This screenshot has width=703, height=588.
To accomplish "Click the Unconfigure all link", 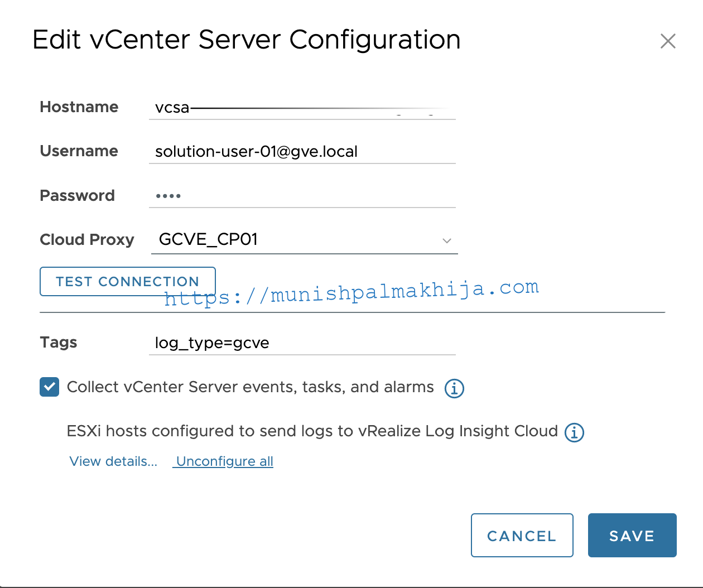I will [x=224, y=461].
